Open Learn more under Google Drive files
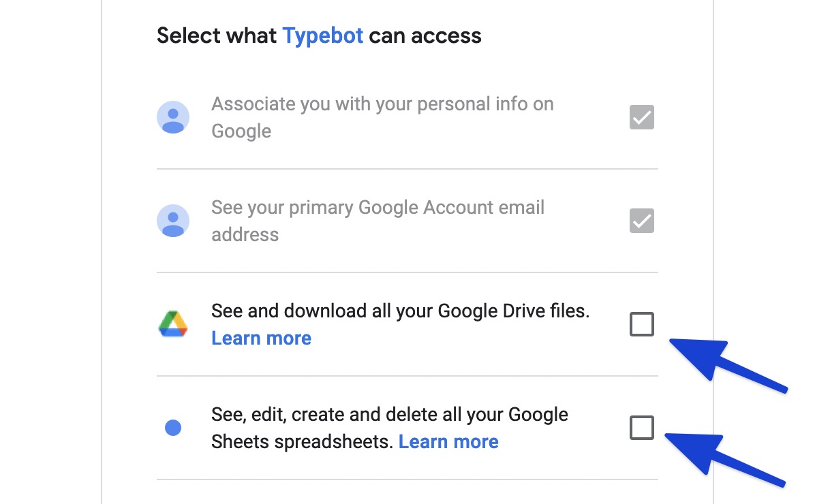Viewport: 830px width, 504px height. 261,338
